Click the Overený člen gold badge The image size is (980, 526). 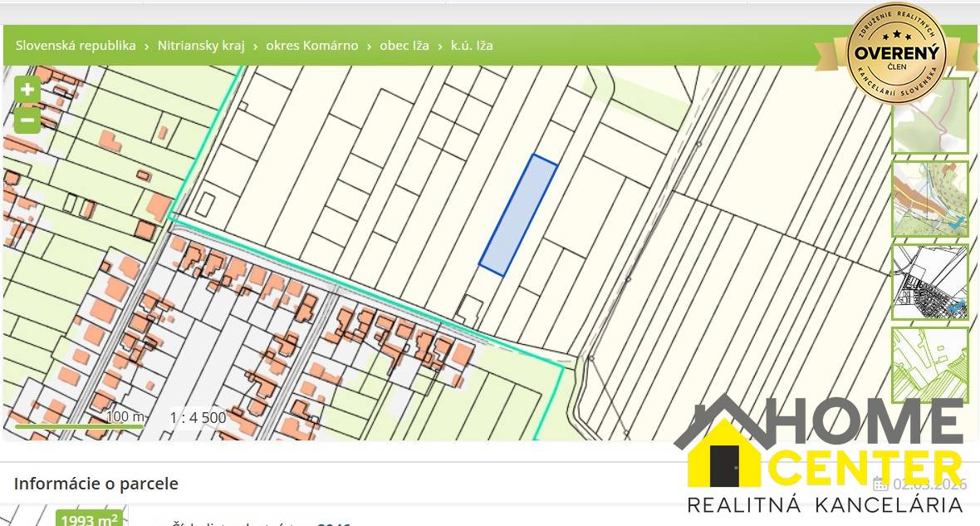click(x=895, y=52)
